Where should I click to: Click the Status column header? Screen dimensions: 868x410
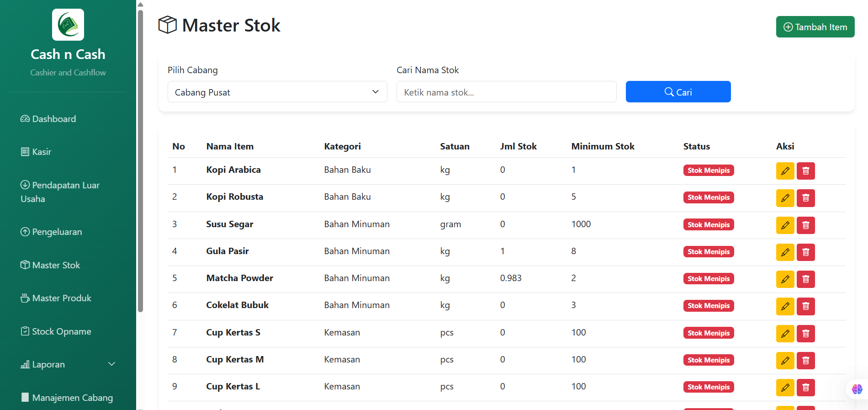696,146
